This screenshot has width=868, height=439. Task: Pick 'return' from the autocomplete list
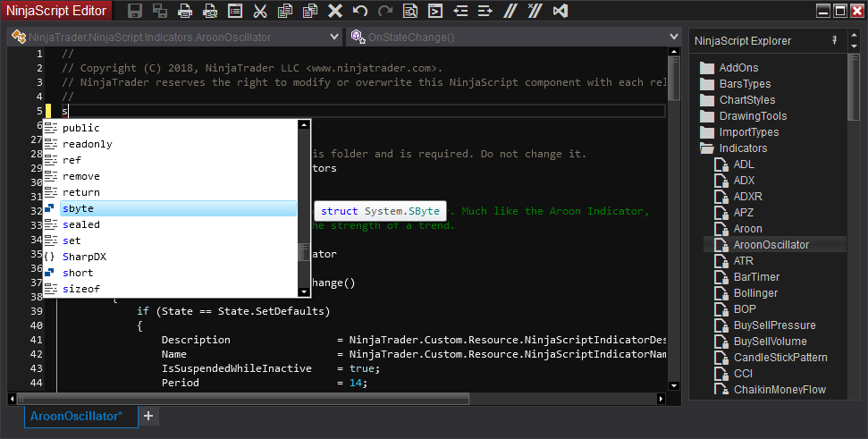[178, 192]
